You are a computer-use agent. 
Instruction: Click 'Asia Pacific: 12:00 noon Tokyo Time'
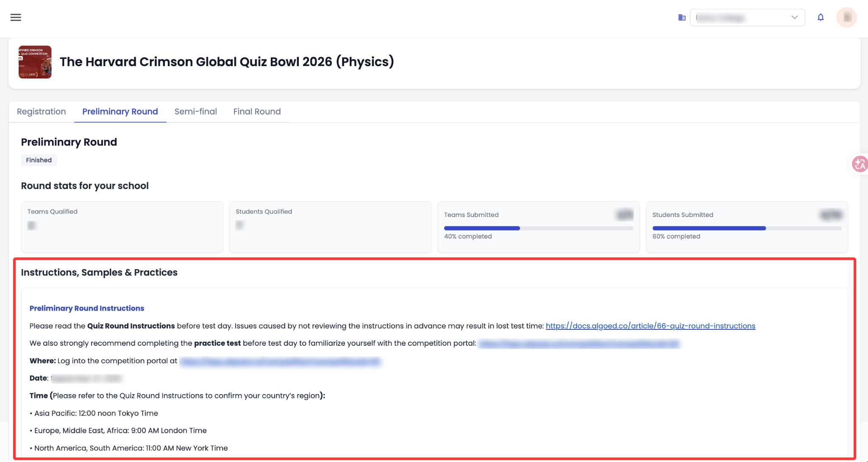[96, 413]
